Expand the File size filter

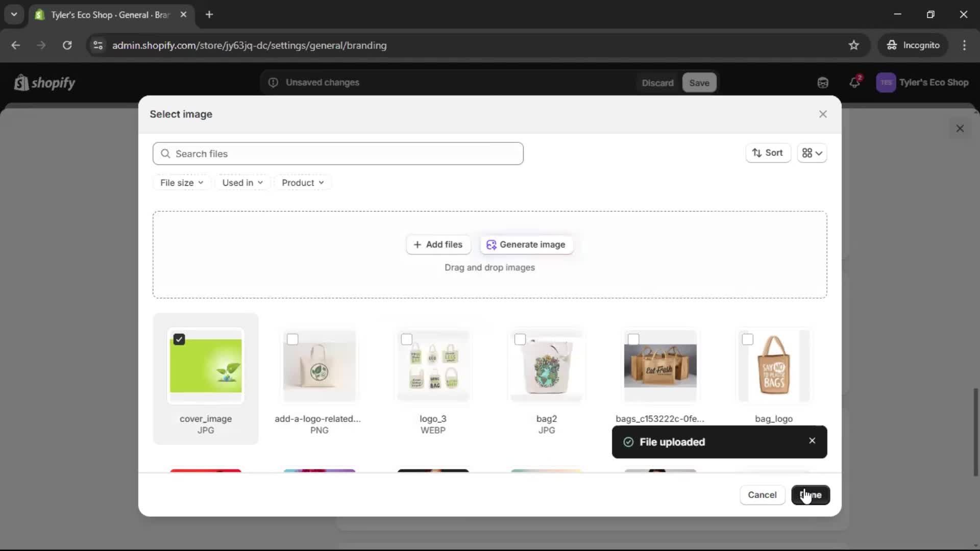pyautogui.click(x=182, y=183)
